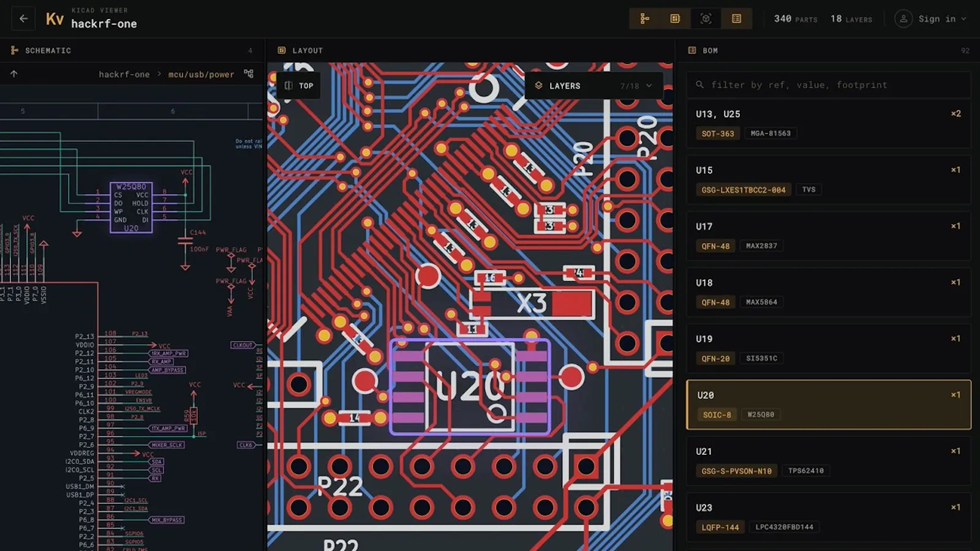Click the QFN-20 footprint tag
Image resolution: width=980 pixels, height=551 pixels.
coord(715,359)
